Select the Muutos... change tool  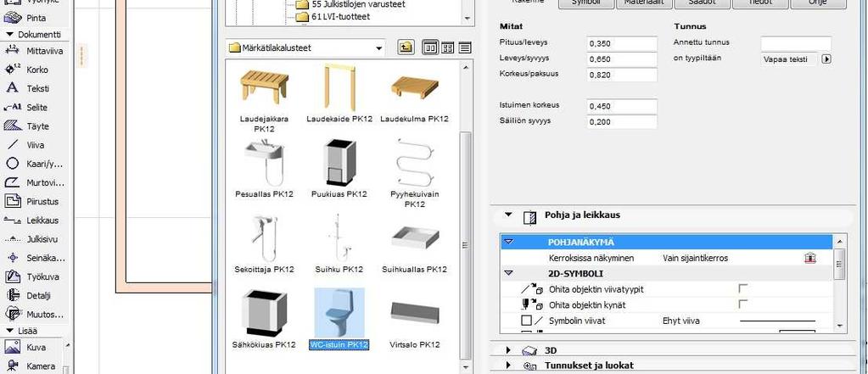click(x=34, y=315)
